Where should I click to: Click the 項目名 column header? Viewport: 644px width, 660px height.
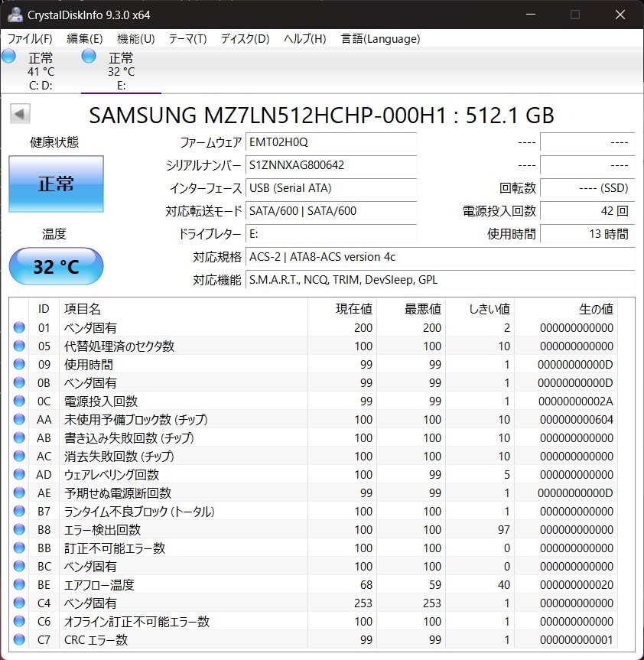point(184,309)
